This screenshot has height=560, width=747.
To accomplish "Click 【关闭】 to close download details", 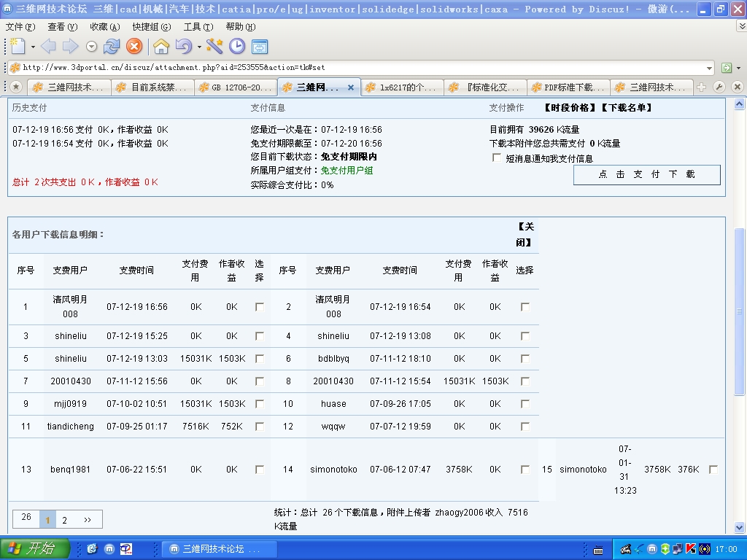I will click(525, 234).
